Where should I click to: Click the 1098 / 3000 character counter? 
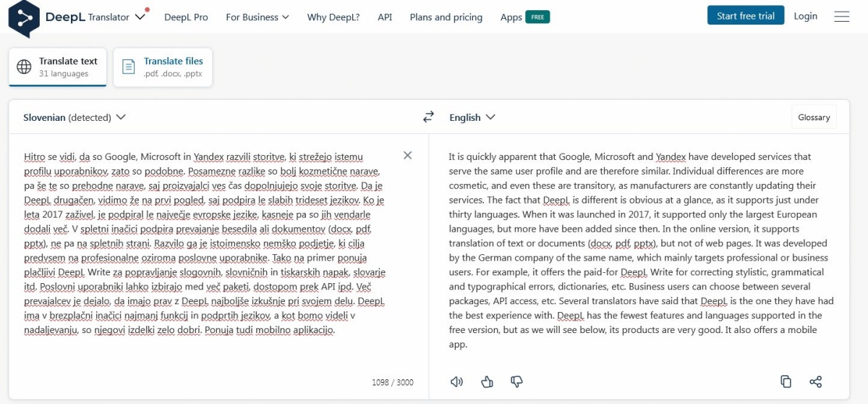click(393, 382)
